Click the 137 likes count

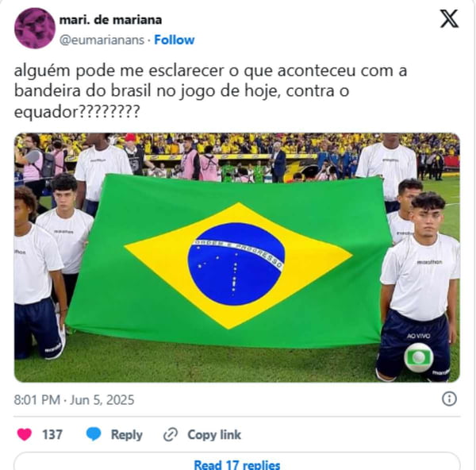(x=52, y=434)
